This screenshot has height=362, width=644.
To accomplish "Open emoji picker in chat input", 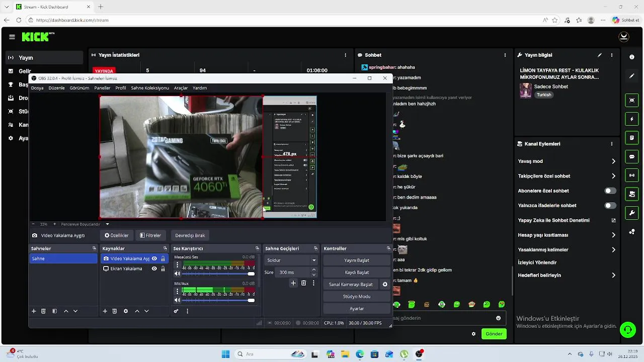I will click(499, 318).
